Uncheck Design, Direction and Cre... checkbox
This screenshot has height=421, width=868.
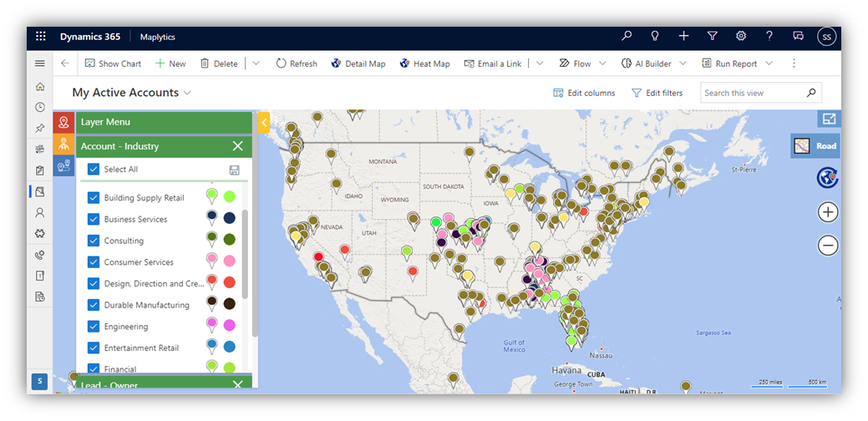pyautogui.click(x=94, y=283)
